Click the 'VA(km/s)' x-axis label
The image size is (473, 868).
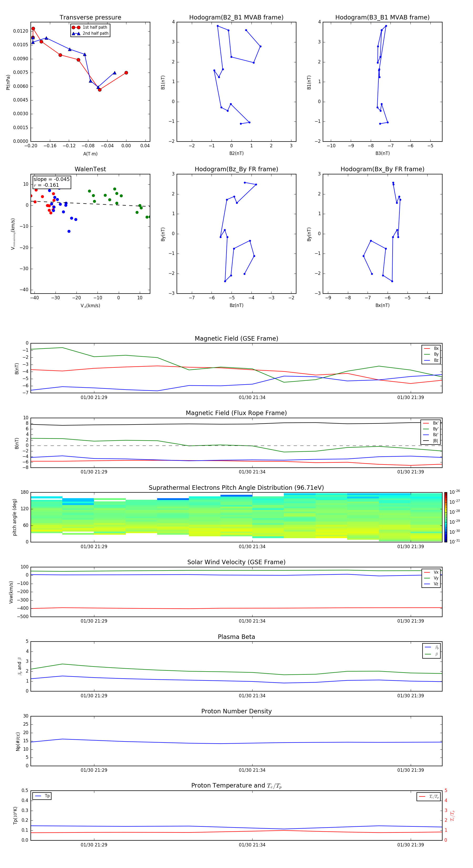[x=90, y=306]
